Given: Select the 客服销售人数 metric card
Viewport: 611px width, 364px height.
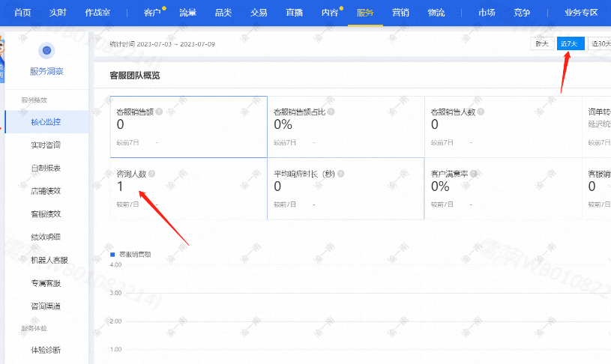Looking at the screenshot, I should (x=503, y=127).
